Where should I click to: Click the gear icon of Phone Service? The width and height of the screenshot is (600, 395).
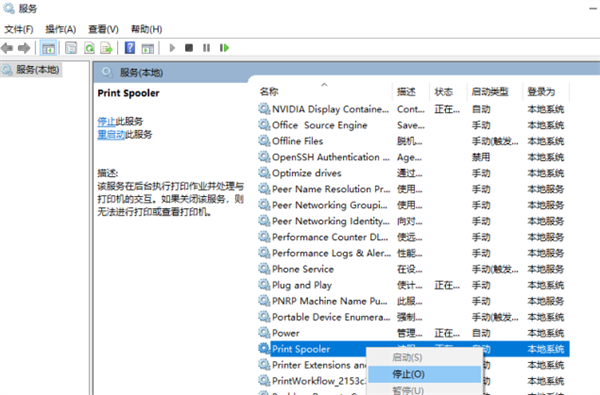(264, 269)
